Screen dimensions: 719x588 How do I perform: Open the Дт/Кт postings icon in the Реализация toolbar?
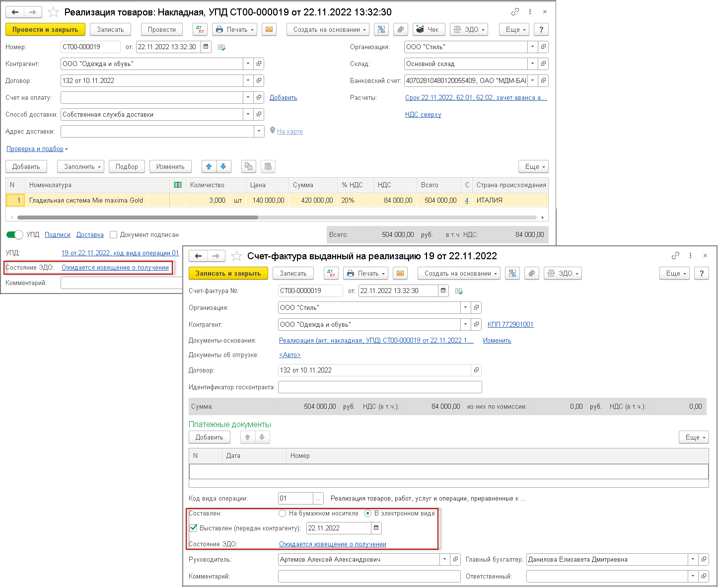click(200, 29)
